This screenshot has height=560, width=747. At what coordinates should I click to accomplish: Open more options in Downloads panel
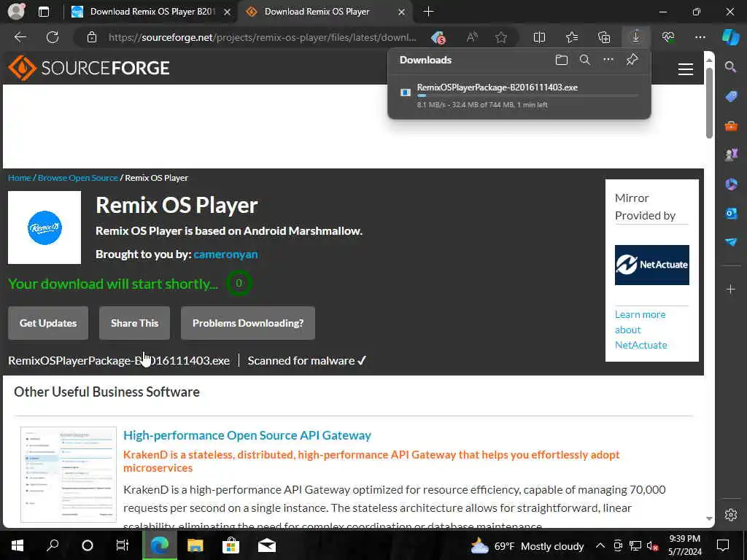click(608, 60)
